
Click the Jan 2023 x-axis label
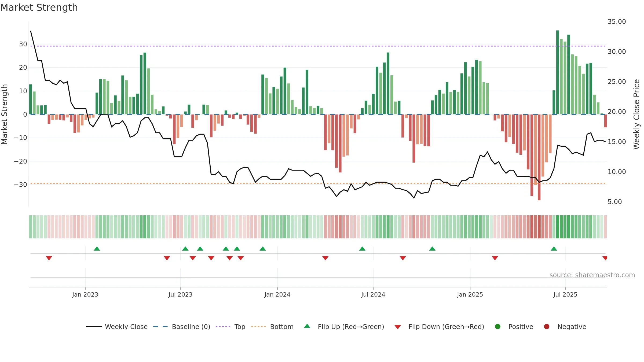(85, 294)
